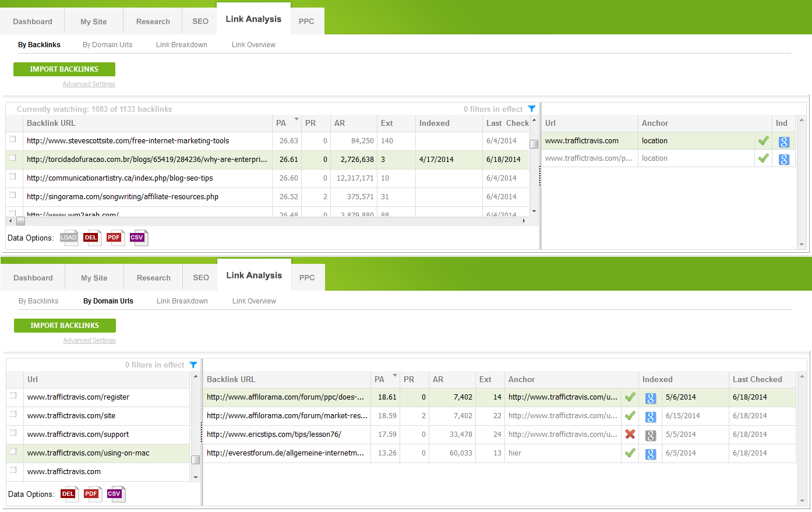Click the right arrow of the horizontal scrollbar
The height and width of the screenshot is (512, 812).
click(524, 221)
